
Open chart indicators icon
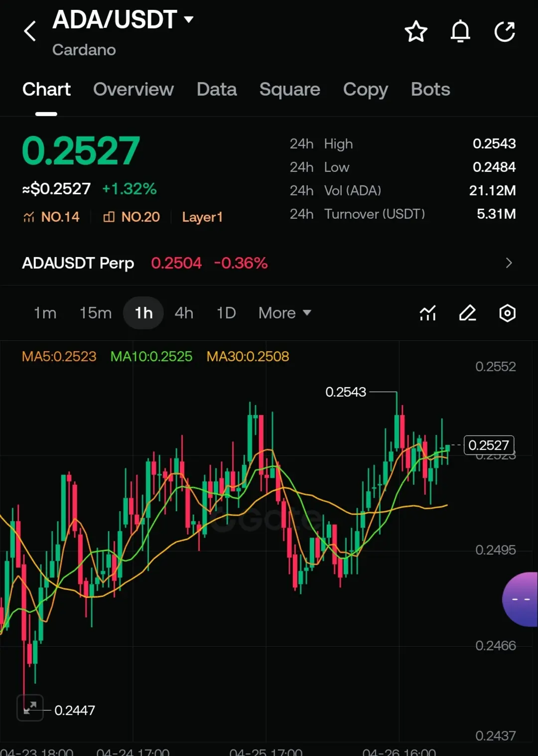(428, 313)
